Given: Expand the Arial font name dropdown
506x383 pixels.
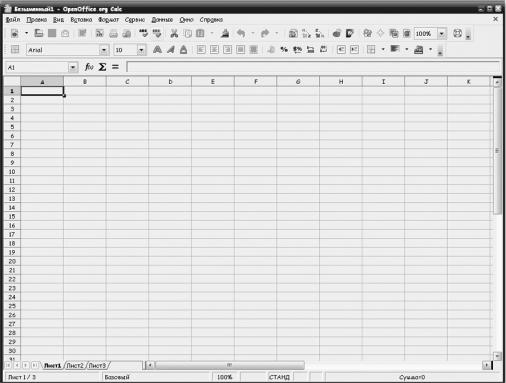Looking at the screenshot, I should tap(104, 50).
